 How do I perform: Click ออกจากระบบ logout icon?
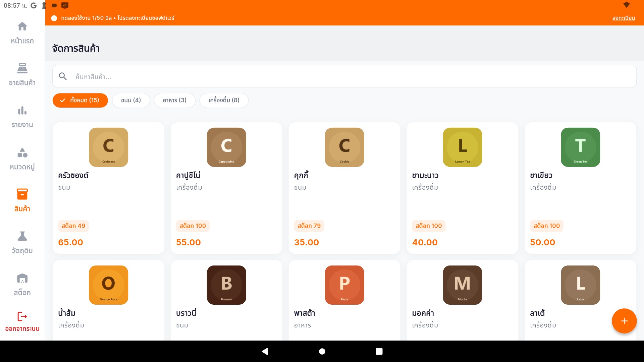tap(22, 317)
